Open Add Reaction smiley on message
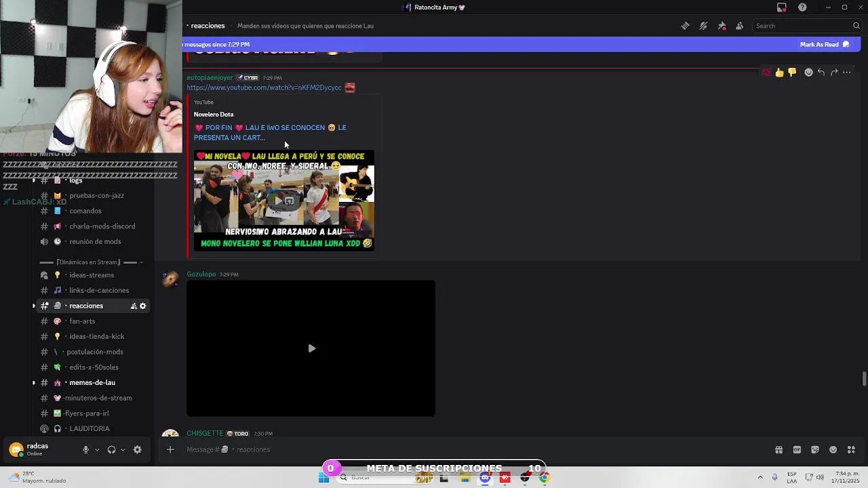The height and width of the screenshot is (488, 868). point(808,73)
